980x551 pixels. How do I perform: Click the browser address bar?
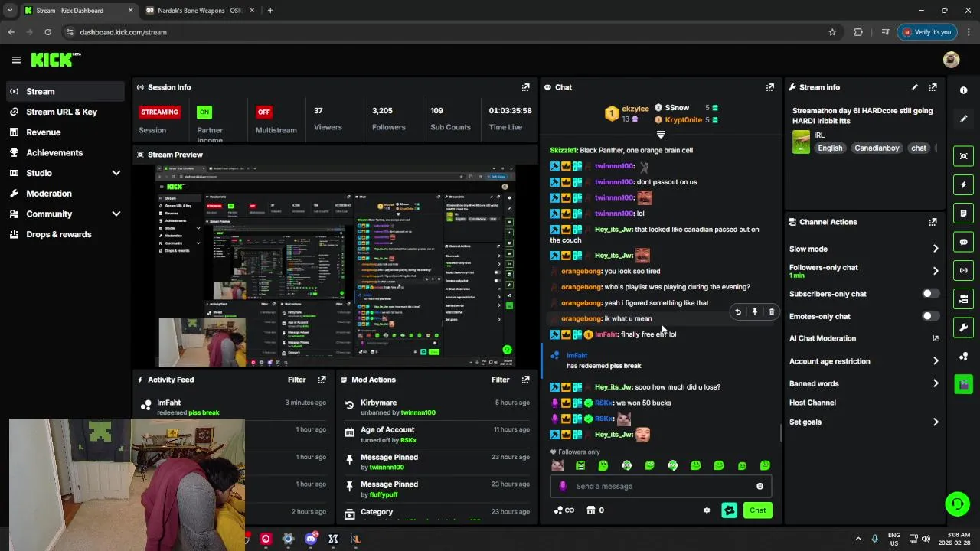click(x=444, y=32)
